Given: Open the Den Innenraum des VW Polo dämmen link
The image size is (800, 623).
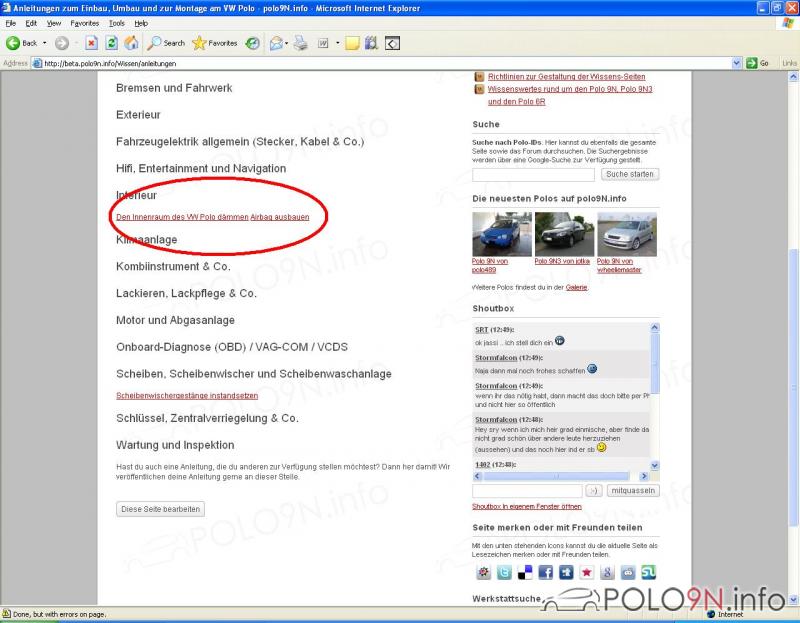Looking at the screenshot, I should tap(182, 217).
